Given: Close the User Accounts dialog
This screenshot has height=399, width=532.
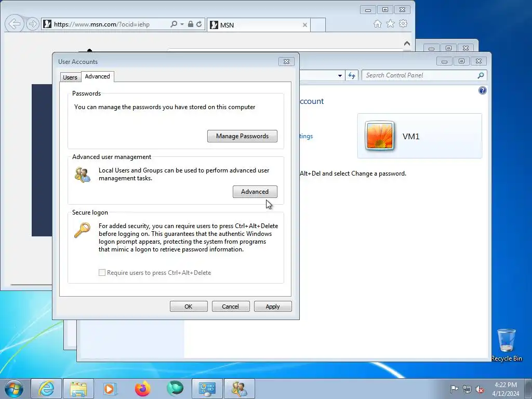Looking at the screenshot, I should pyautogui.click(x=286, y=61).
